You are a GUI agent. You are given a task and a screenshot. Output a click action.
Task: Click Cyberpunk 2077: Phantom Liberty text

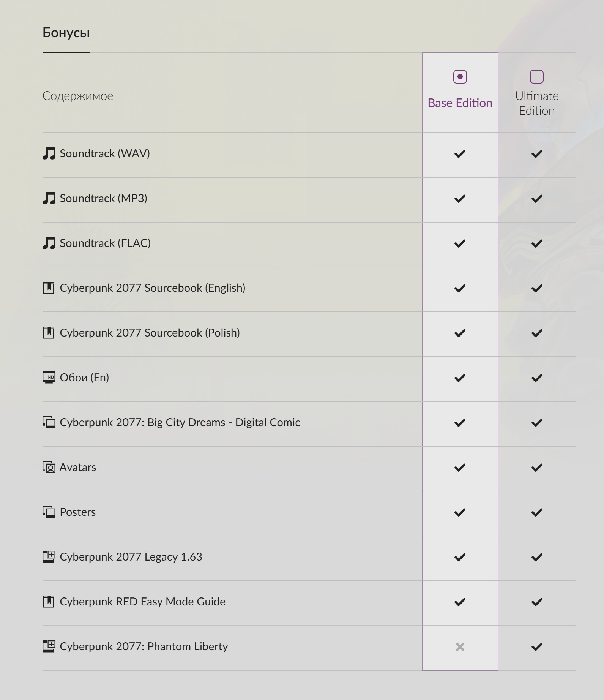(144, 646)
